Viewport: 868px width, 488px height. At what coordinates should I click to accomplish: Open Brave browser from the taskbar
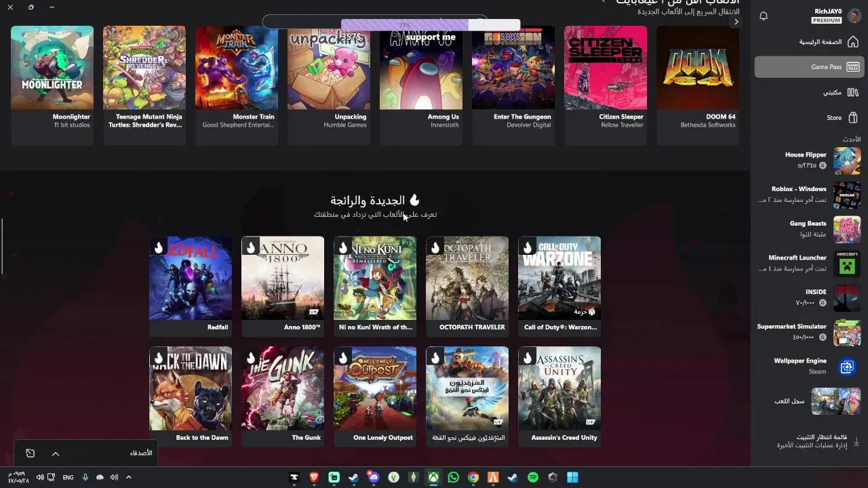(x=314, y=477)
